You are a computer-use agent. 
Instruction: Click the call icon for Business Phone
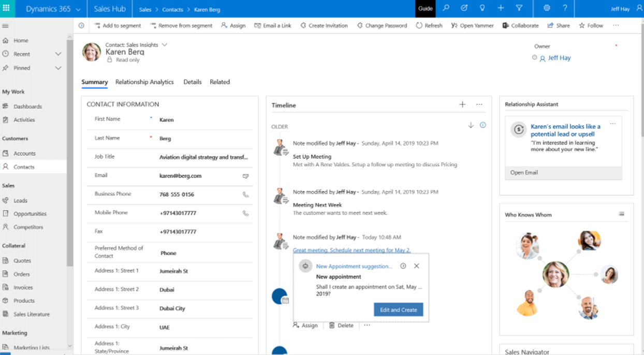tap(245, 195)
